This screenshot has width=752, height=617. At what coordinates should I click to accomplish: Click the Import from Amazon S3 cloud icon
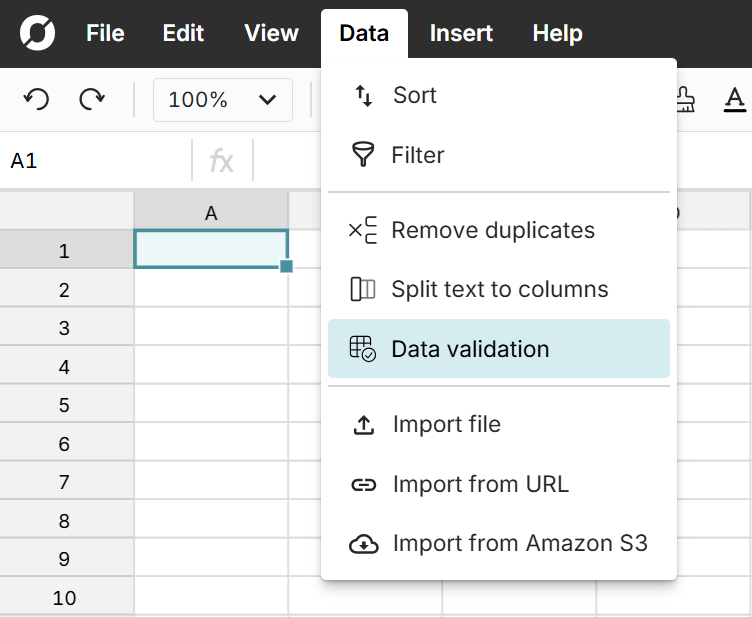363,544
